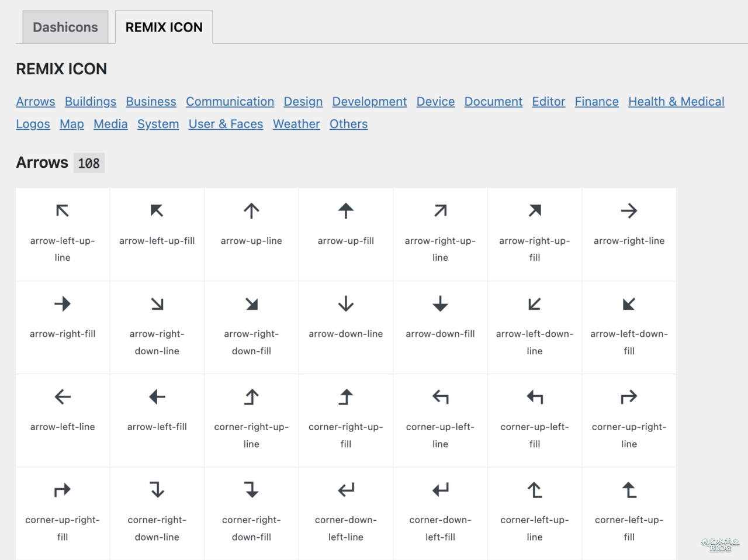Open the System category link
Image resolution: width=748 pixels, height=560 pixels.
click(158, 124)
